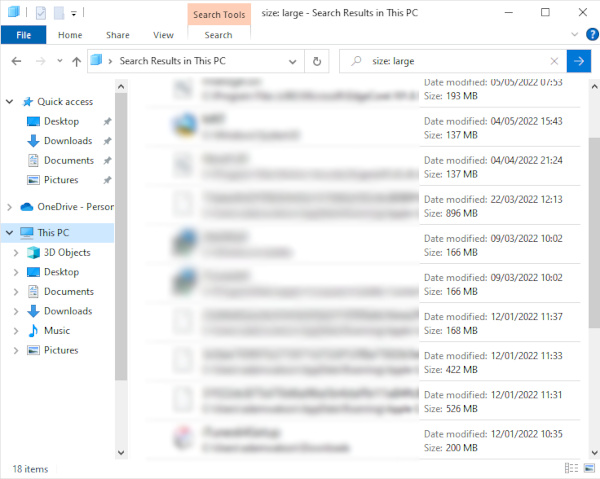Select the 526 MB search result
Viewport: 600px width, 479px height.
[362, 401]
